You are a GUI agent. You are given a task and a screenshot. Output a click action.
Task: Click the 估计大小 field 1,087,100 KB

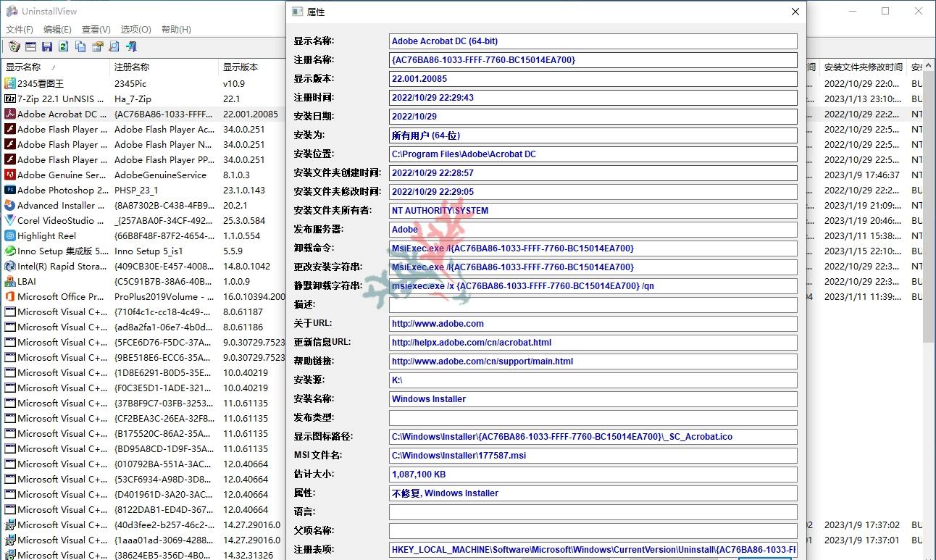(x=593, y=475)
